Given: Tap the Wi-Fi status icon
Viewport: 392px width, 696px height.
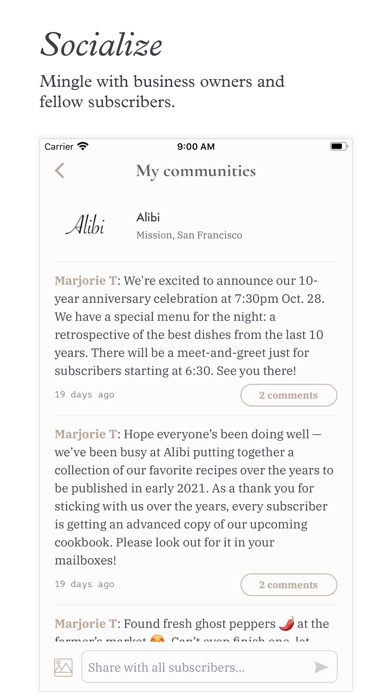Looking at the screenshot, I should pyautogui.click(x=83, y=146).
